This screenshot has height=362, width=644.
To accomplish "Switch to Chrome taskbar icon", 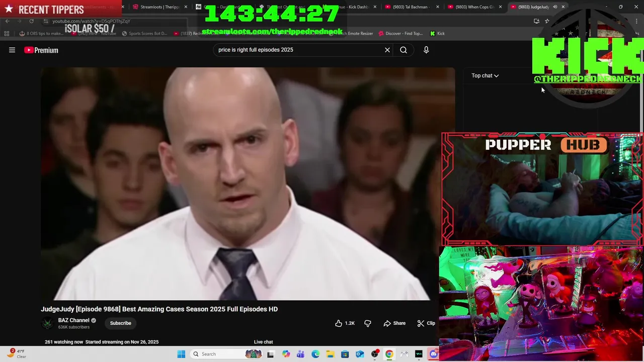I will point(389,354).
